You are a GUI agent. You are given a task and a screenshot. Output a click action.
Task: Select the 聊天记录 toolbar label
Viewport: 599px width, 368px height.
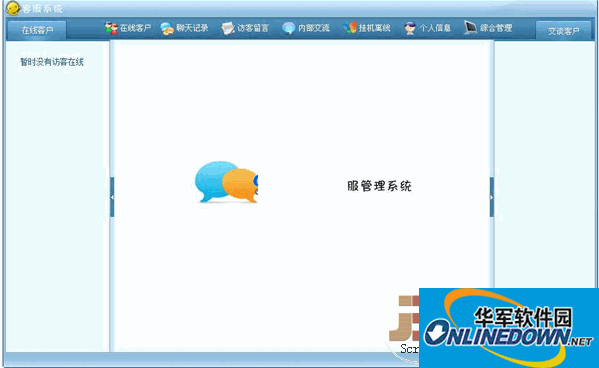click(192, 28)
